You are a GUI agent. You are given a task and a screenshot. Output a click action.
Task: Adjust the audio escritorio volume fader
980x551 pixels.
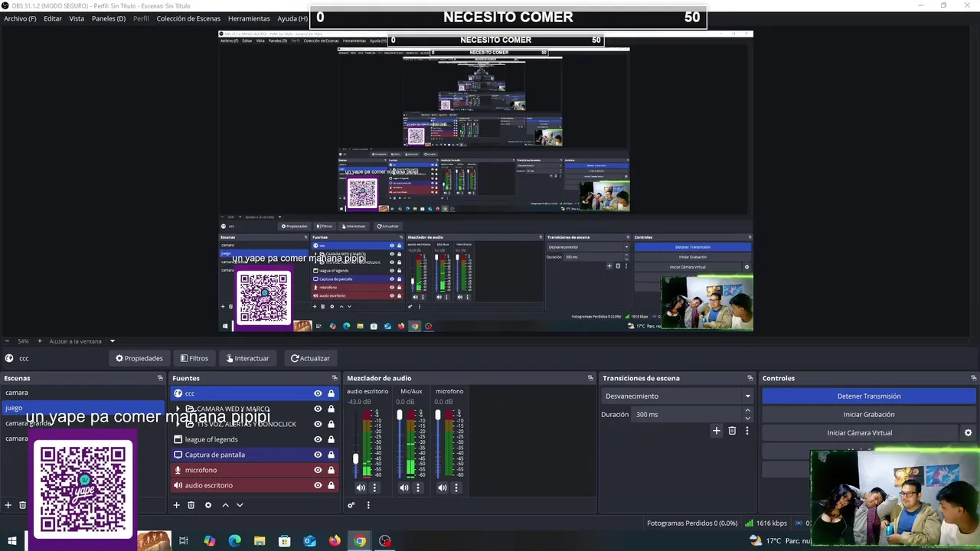[x=355, y=458]
